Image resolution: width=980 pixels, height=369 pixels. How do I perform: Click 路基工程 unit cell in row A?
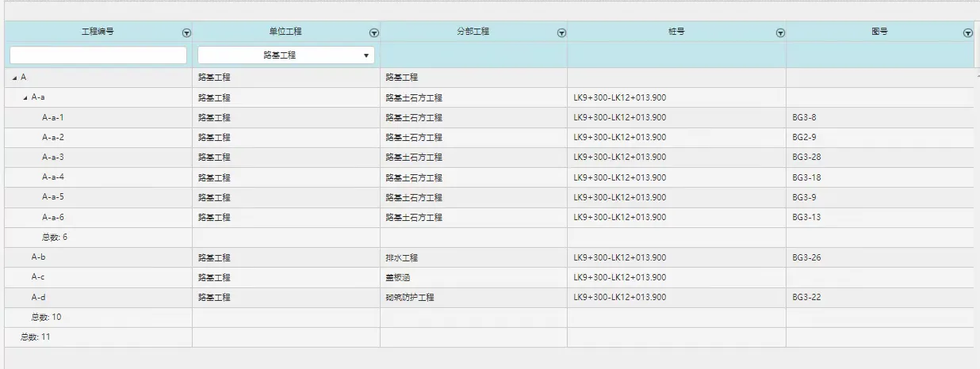point(285,78)
